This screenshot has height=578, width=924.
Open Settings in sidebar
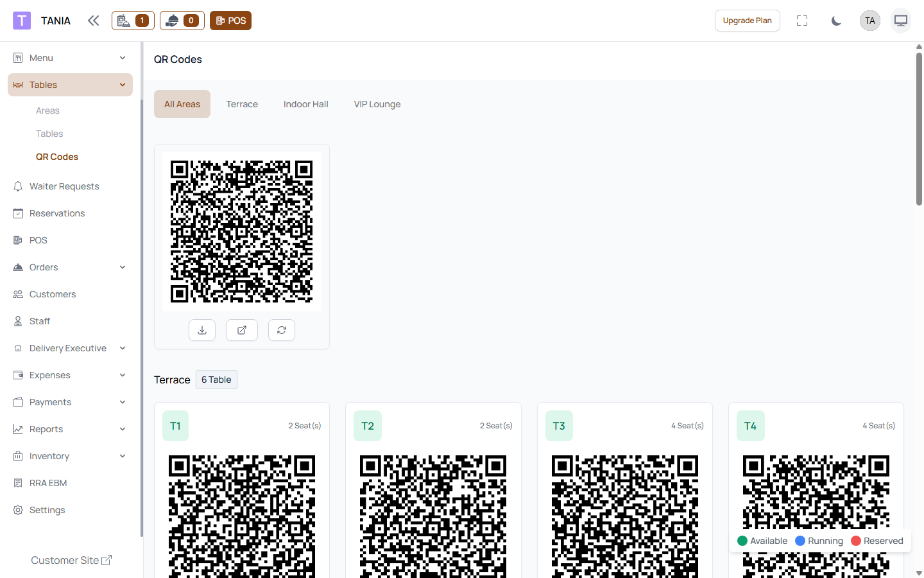(x=70, y=510)
